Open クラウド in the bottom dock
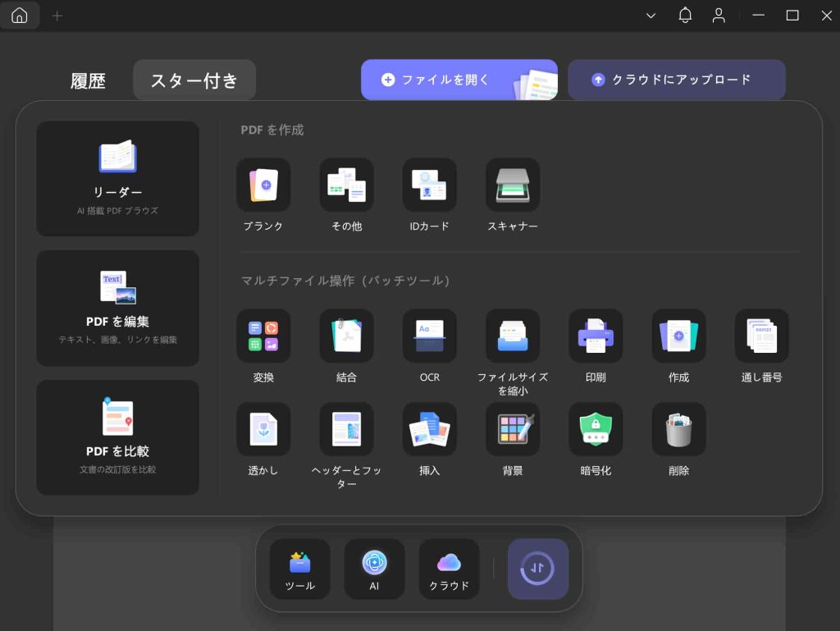 click(449, 569)
